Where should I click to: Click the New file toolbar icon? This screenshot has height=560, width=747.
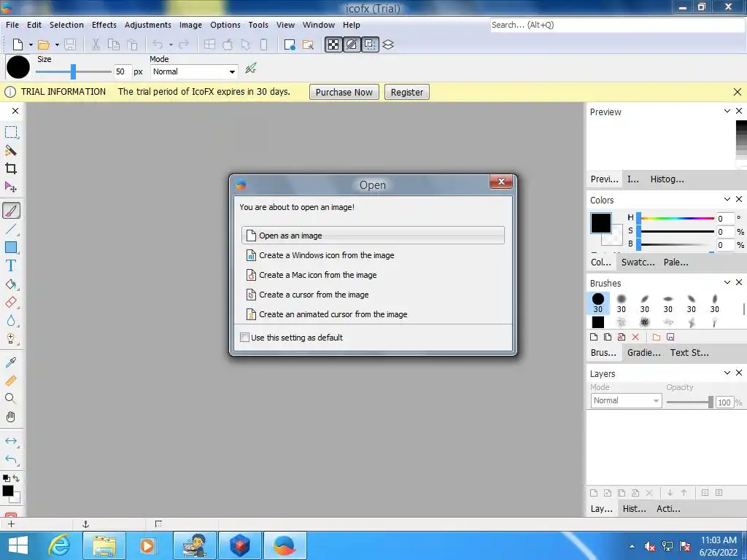18,44
